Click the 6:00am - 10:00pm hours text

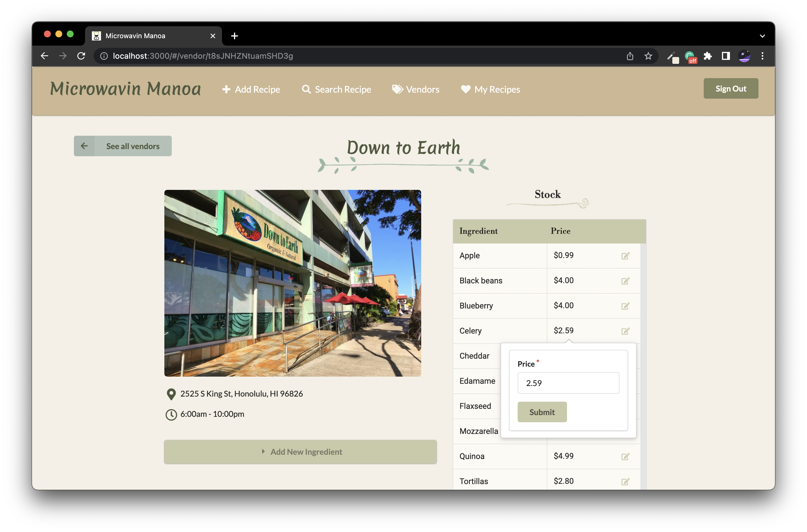(212, 414)
